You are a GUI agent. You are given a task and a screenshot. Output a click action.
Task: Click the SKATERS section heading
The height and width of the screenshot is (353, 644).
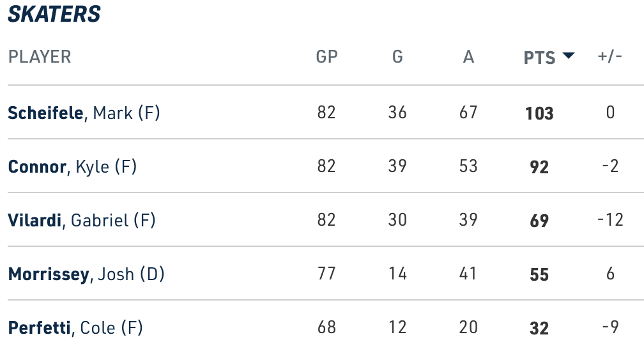tap(54, 14)
